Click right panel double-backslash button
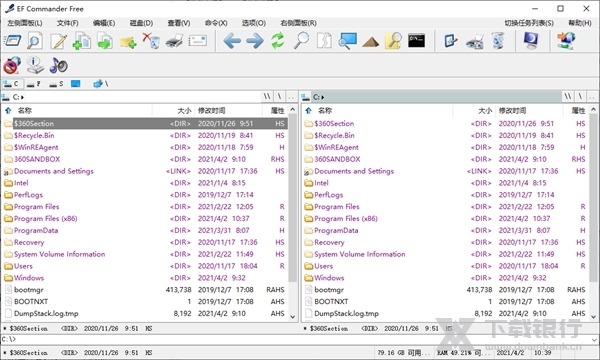Viewport: 600px width, 360px height. pos(568,96)
